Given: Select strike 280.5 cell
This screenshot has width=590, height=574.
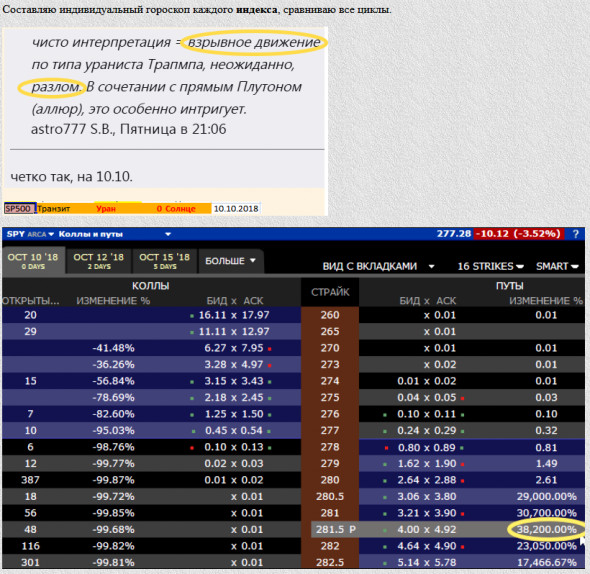Looking at the screenshot, I should 330,496.
